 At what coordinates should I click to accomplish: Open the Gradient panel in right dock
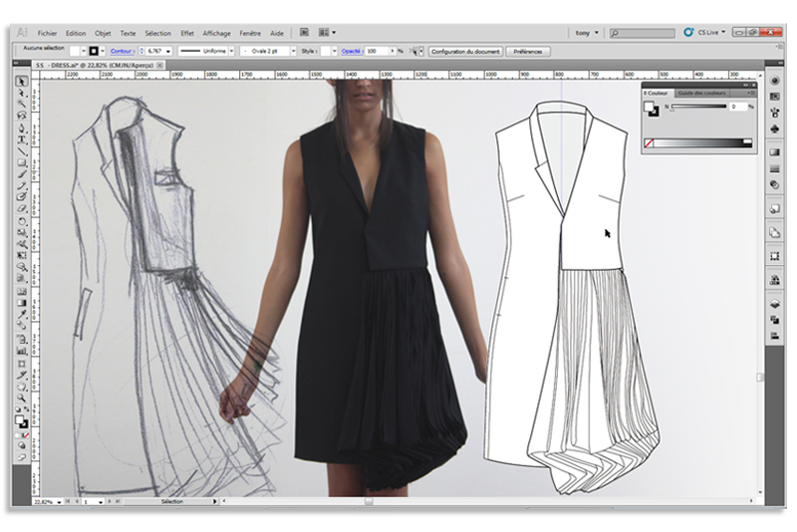[775, 152]
